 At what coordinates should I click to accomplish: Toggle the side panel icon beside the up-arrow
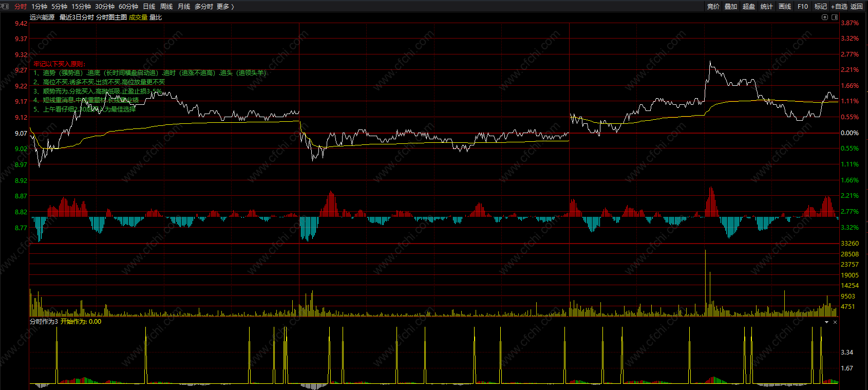click(835, 17)
